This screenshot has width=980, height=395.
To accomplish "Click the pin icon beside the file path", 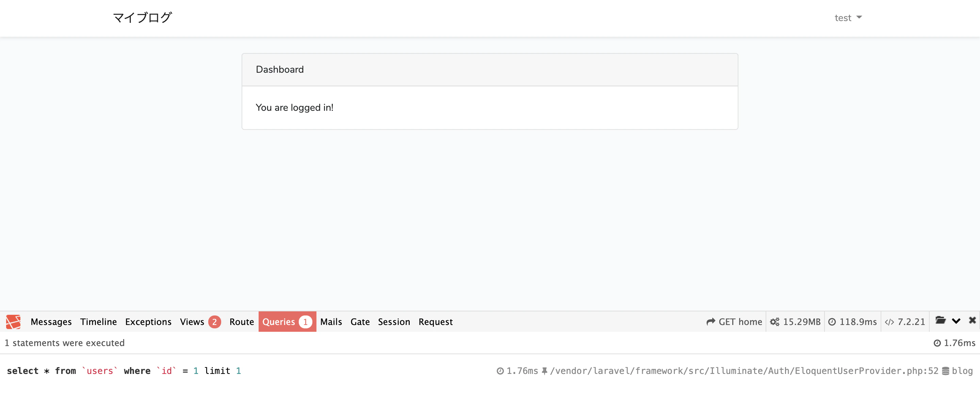I will (x=544, y=371).
